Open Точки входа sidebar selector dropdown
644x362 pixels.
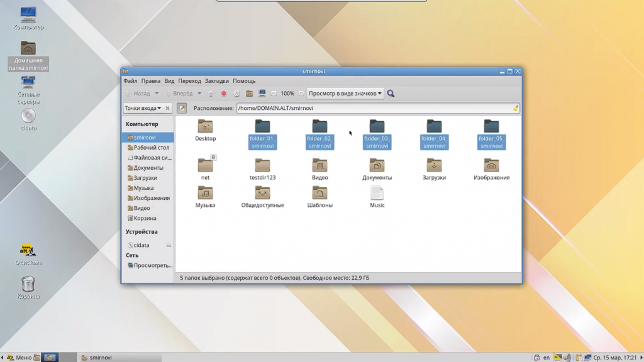click(x=143, y=108)
